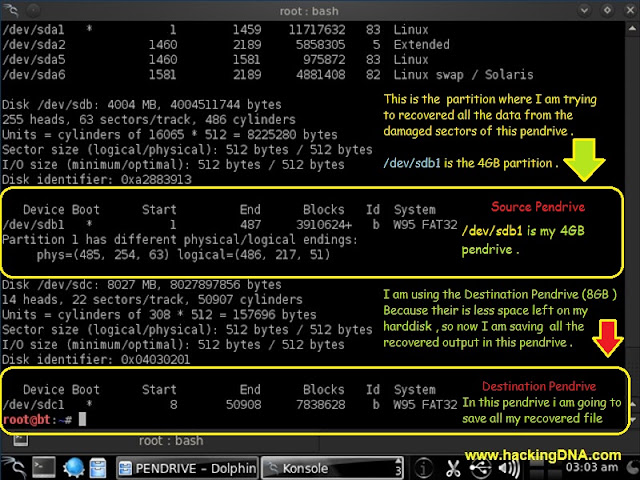Click the terminal prompt root@bt
This screenshot has width=640, height=480.
point(27,419)
